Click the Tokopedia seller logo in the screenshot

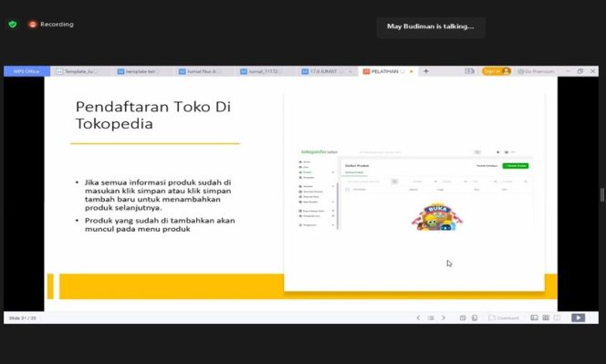319,151
